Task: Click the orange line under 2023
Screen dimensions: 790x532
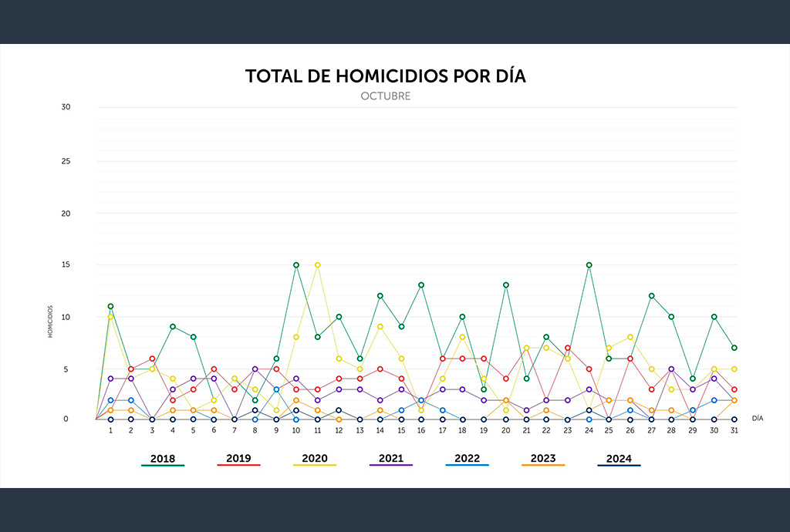Action: tap(543, 465)
